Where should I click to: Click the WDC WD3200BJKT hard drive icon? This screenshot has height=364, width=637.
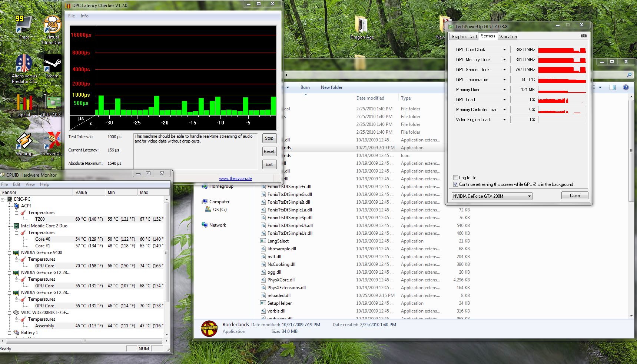click(16, 313)
